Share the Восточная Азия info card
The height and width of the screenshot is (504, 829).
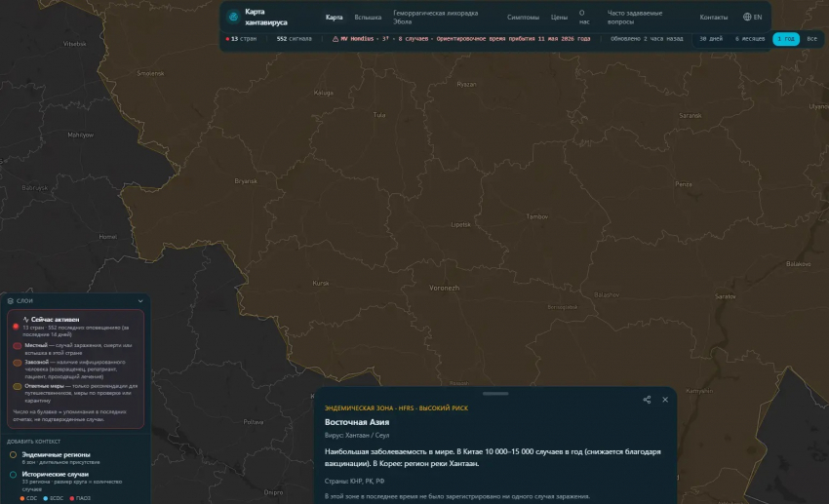[647, 400]
